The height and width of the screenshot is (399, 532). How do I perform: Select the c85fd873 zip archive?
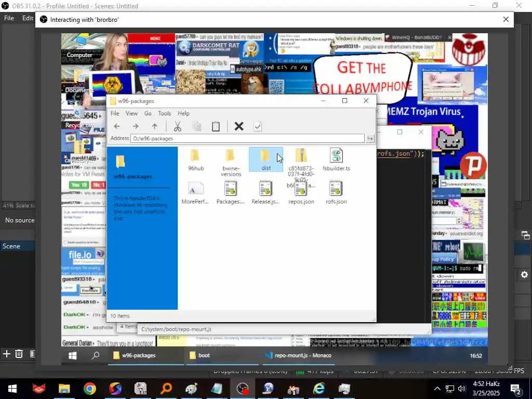click(301, 162)
